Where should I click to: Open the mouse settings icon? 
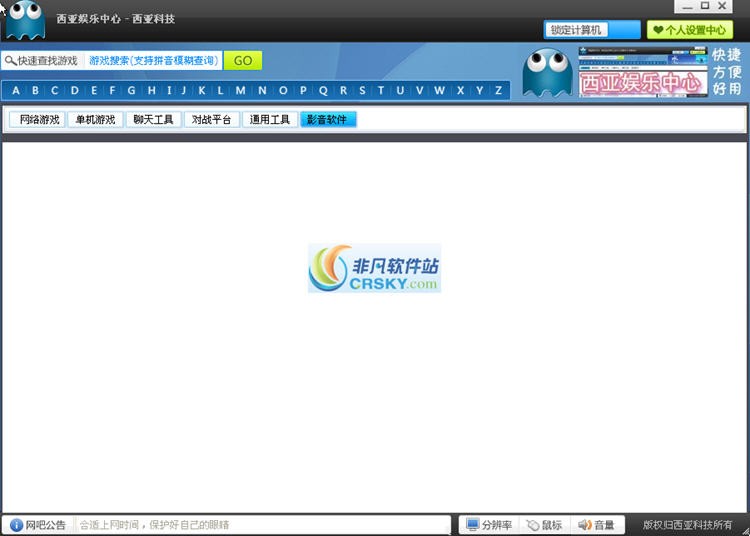[533, 525]
